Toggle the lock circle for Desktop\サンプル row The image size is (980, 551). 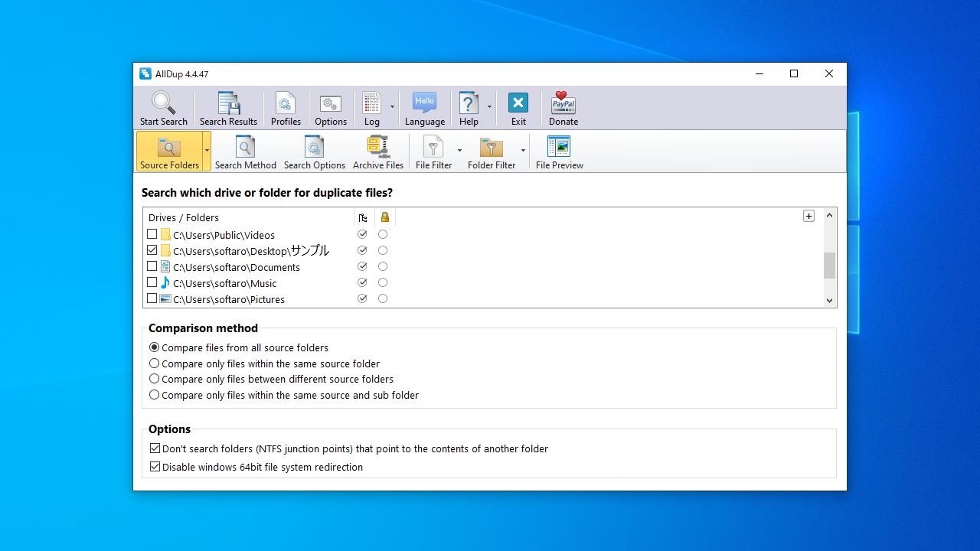[x=383, y=250]
